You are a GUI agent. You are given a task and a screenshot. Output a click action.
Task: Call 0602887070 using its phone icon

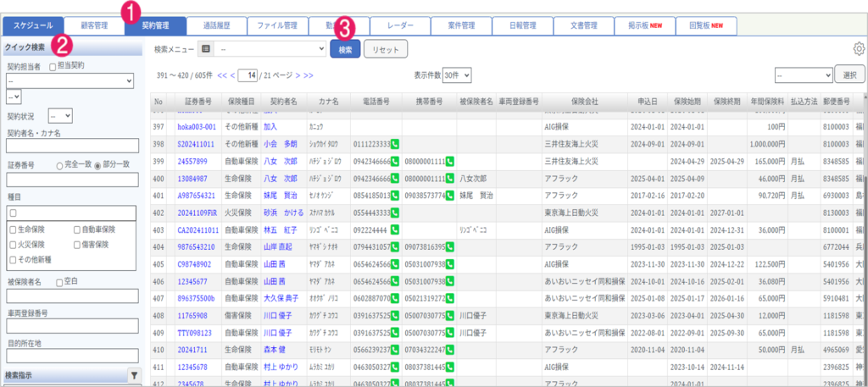click(x=395, y=298)
